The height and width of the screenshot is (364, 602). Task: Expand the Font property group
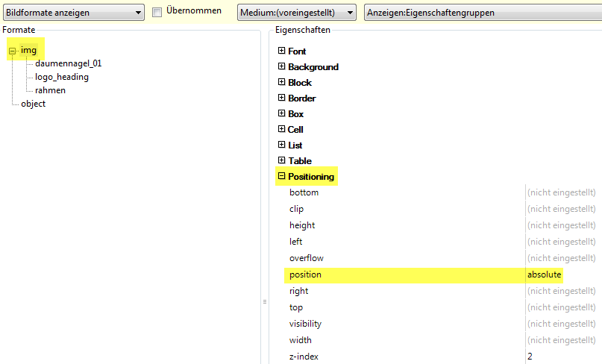click(x=281, y=51)
